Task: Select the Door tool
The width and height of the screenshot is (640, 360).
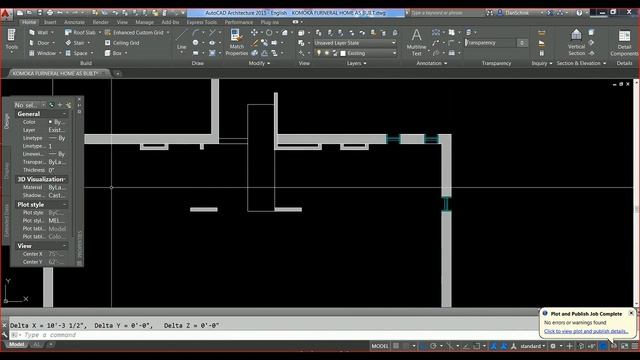Action: [39, 42]
